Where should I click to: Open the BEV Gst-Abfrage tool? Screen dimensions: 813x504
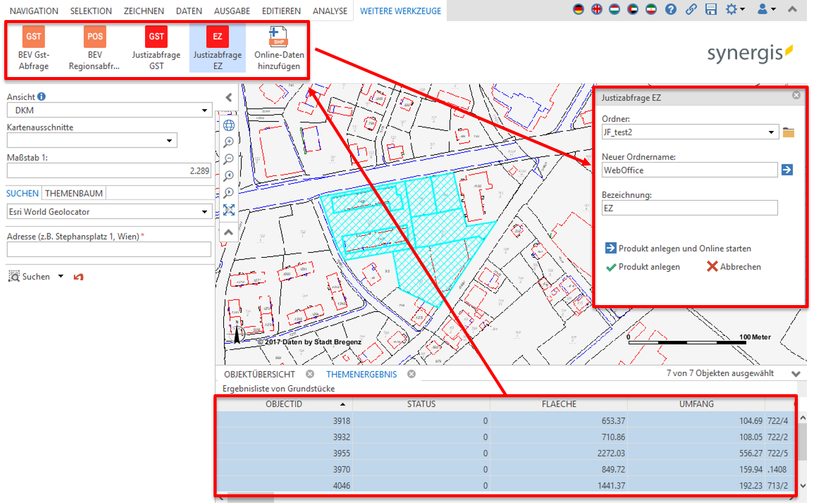(x=34, y=38)
